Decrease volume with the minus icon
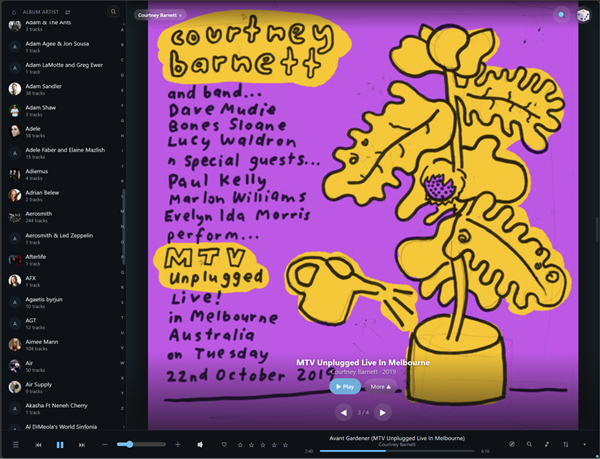Screen dimensions: 600x459 coord(105,444)
